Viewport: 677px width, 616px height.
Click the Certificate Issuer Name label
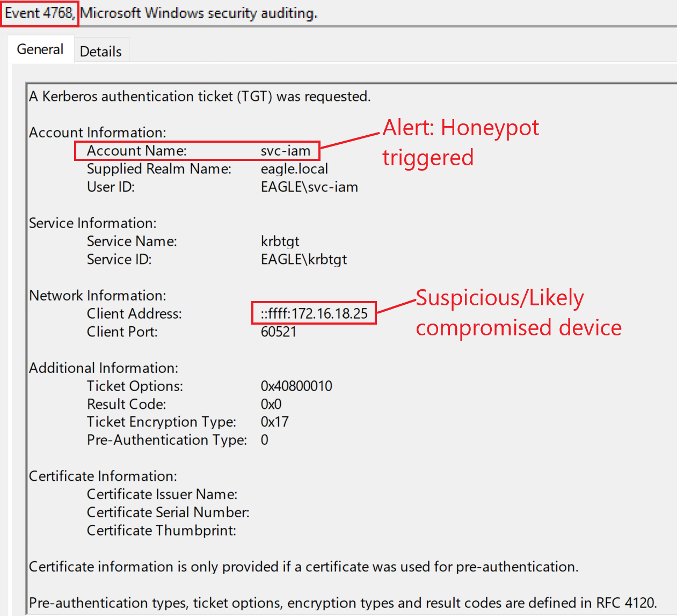pos(162,494)
